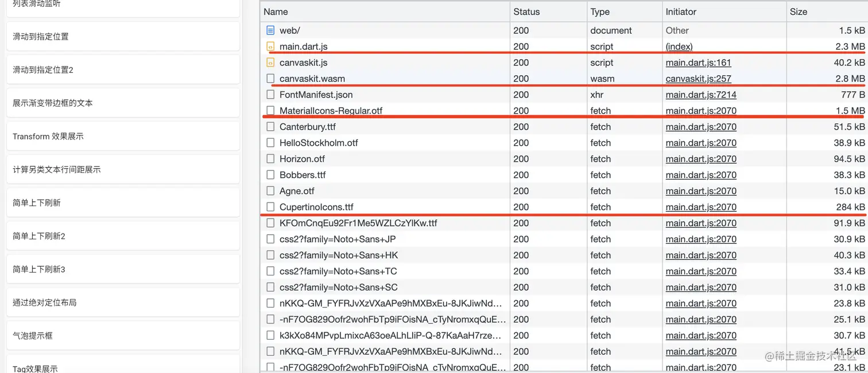This screenshot has width=868, height=373.
Task: Sort requests by the Type column header
Action: [x=624, y=11]
